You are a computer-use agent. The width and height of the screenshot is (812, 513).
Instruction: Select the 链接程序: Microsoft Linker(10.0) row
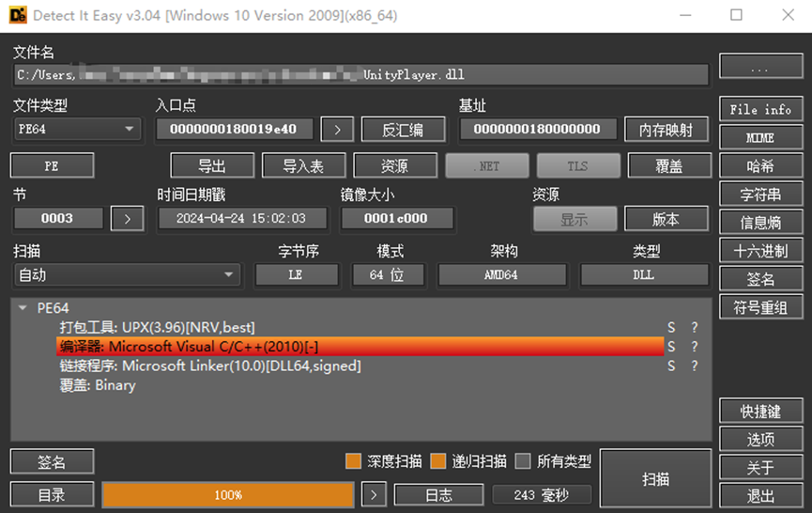point(210,365)
